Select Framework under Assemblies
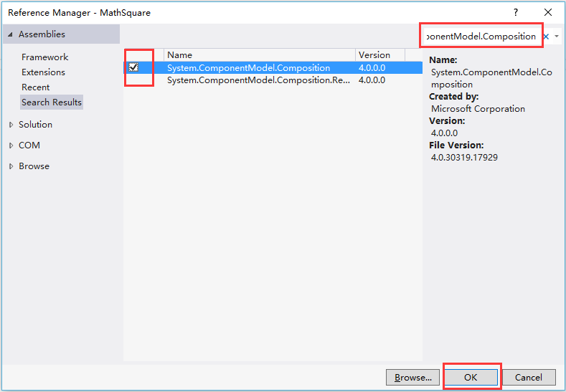 [x=44, y=57]
